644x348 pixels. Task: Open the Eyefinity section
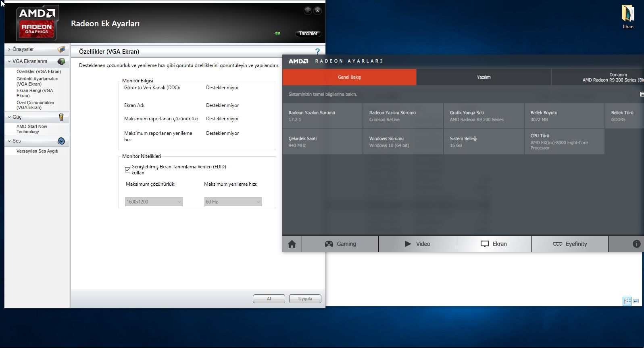pos(570,244)
